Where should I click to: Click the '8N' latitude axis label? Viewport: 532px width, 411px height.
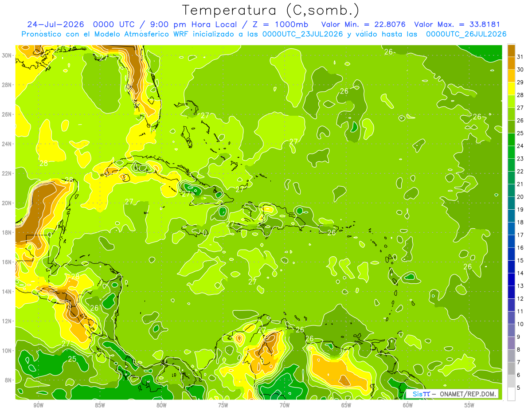pyautogui.click(x=9, y=380)
